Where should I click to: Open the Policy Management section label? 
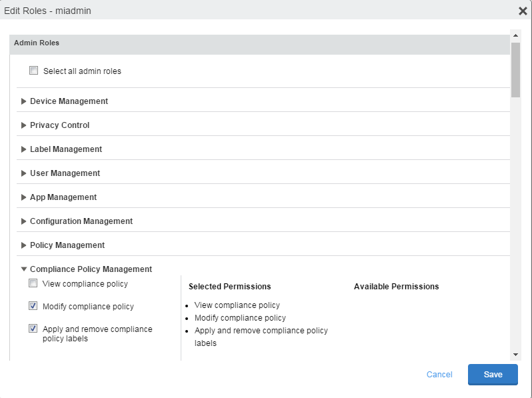67,245
